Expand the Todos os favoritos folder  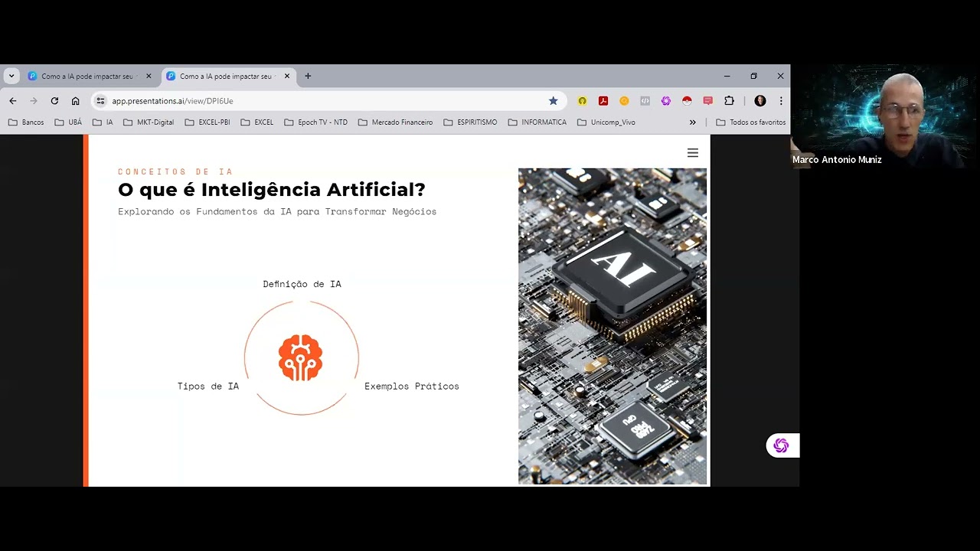pyautogui.click(x=750, y=122)
